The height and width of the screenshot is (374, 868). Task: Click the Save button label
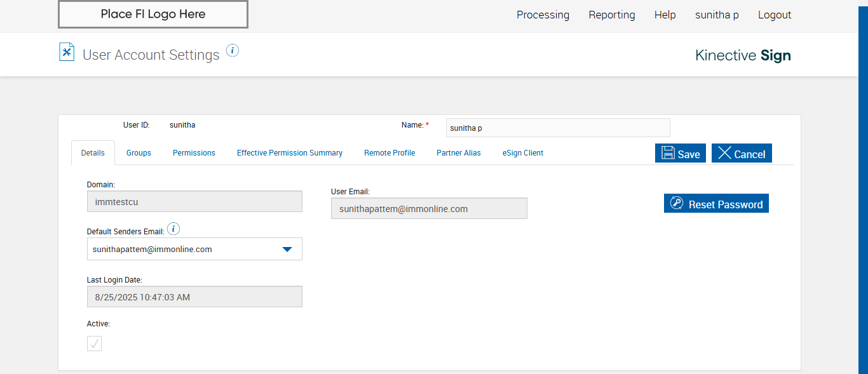pyautogui.click(x=689, y=154)
